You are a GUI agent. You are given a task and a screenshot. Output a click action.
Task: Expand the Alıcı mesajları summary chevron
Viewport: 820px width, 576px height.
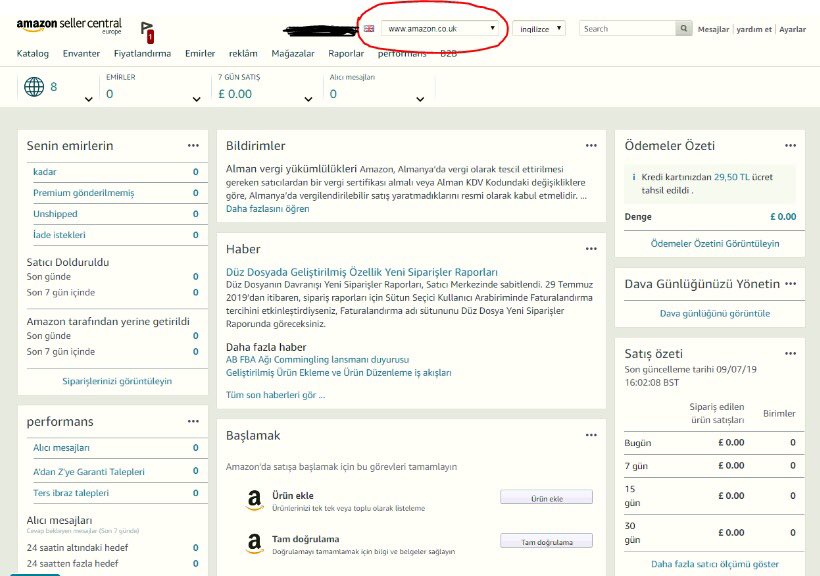pyautogui.click(x=420, y=99)
